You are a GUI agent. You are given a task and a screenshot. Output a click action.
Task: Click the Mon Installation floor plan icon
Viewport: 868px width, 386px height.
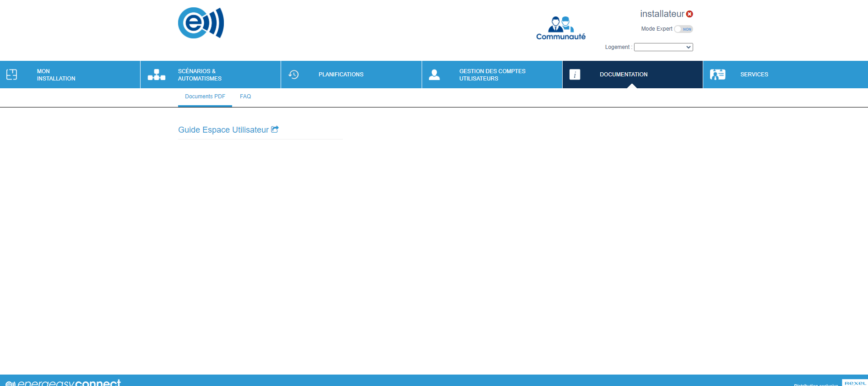(x=12, y=75)
